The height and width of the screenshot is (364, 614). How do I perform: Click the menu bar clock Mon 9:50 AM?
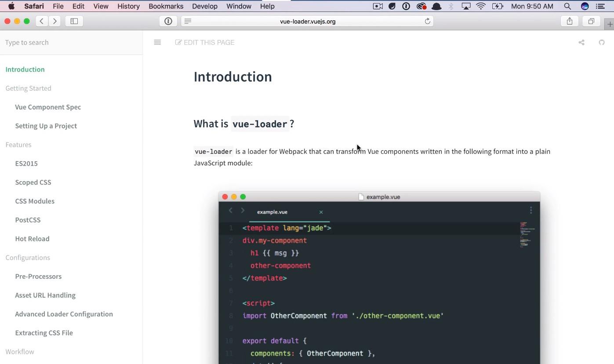click(532, 6)
